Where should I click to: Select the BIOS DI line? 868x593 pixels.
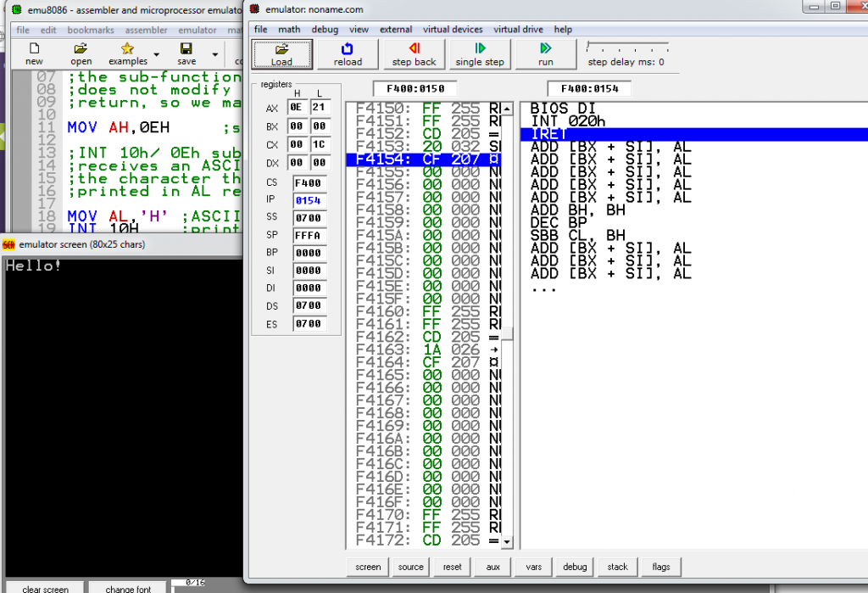tap(563, 109)
